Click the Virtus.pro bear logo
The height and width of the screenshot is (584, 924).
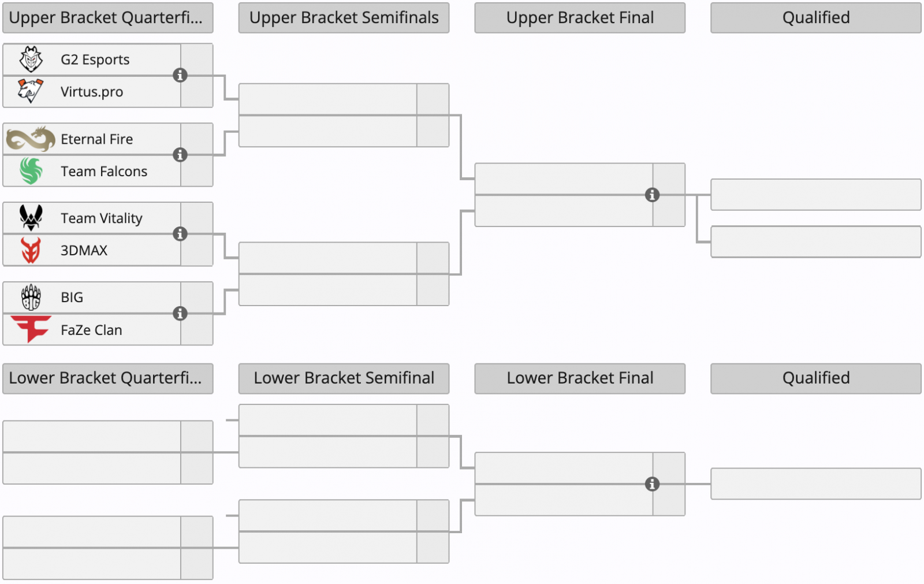(x=31, y=91)
